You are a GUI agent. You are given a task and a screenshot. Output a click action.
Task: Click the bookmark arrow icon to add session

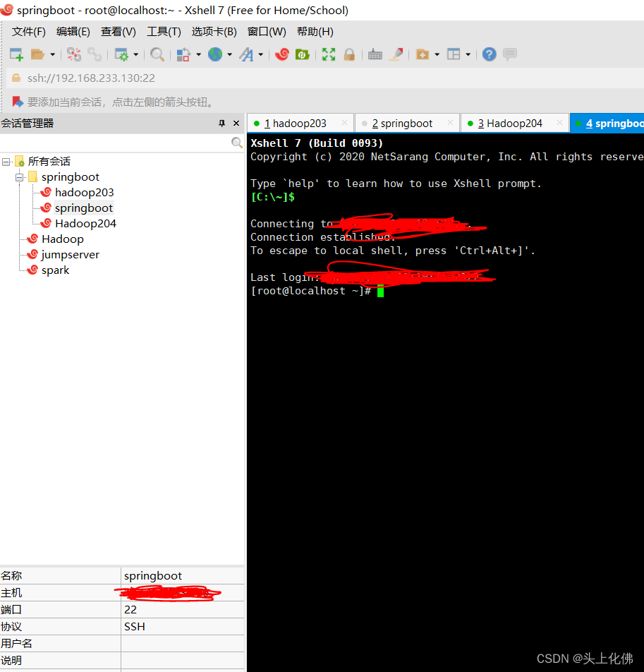18,102
